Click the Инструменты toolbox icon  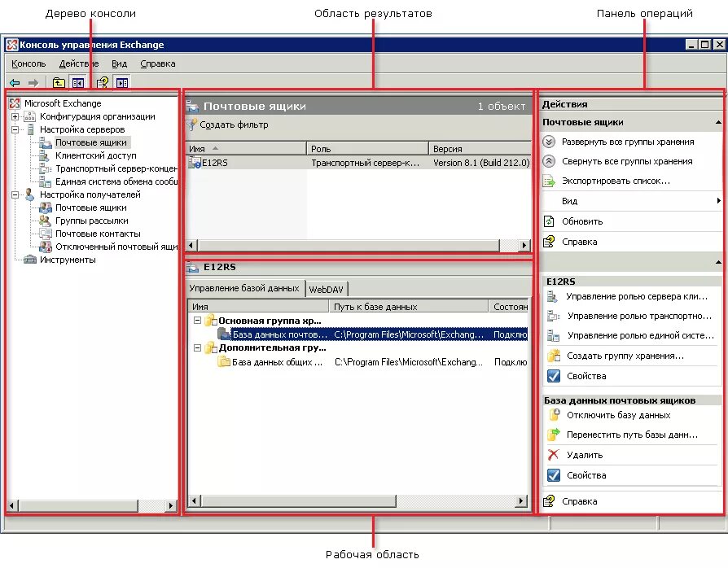tap(29, 260)
